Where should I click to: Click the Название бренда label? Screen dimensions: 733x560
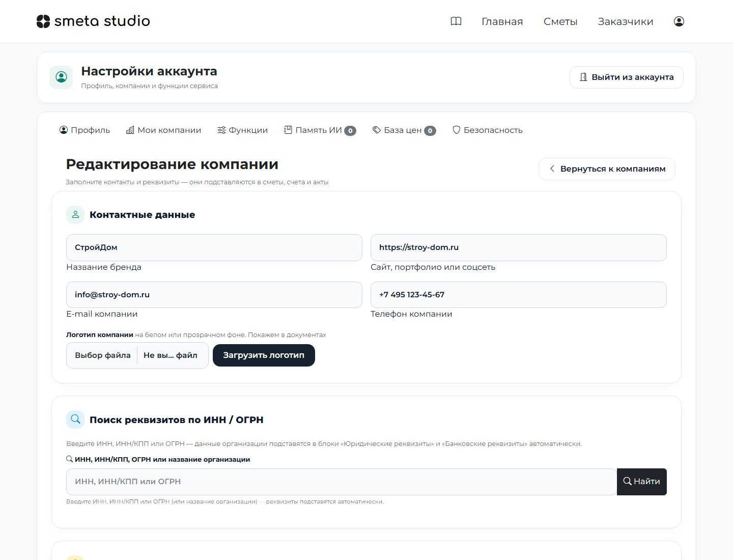coord(104,267)
